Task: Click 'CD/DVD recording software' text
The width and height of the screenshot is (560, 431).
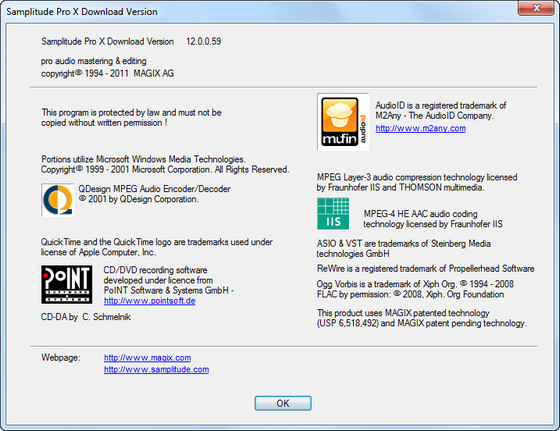Action: (x=155, y=270)
